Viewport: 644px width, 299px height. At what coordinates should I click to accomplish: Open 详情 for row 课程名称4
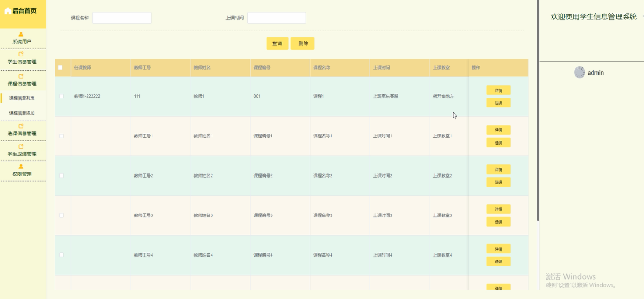point(498,249)
